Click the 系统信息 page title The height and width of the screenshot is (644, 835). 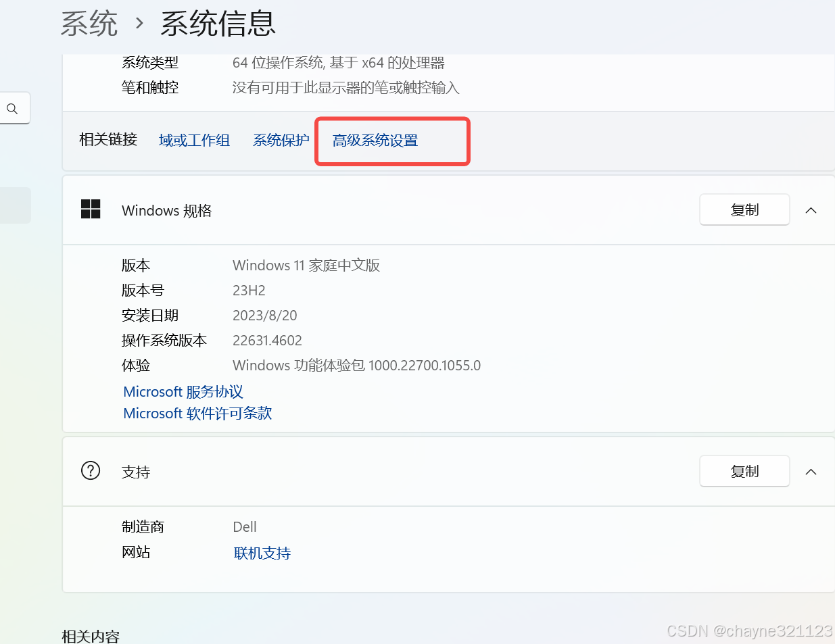coord(218,24)
